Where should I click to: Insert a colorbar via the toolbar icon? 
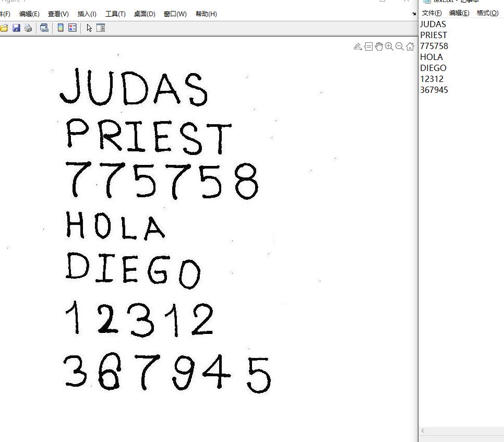click(61, 28)
